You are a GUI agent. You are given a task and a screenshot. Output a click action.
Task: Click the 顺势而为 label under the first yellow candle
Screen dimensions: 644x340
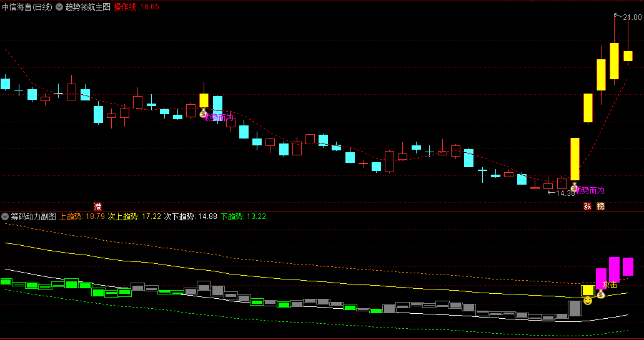point(219,117)
